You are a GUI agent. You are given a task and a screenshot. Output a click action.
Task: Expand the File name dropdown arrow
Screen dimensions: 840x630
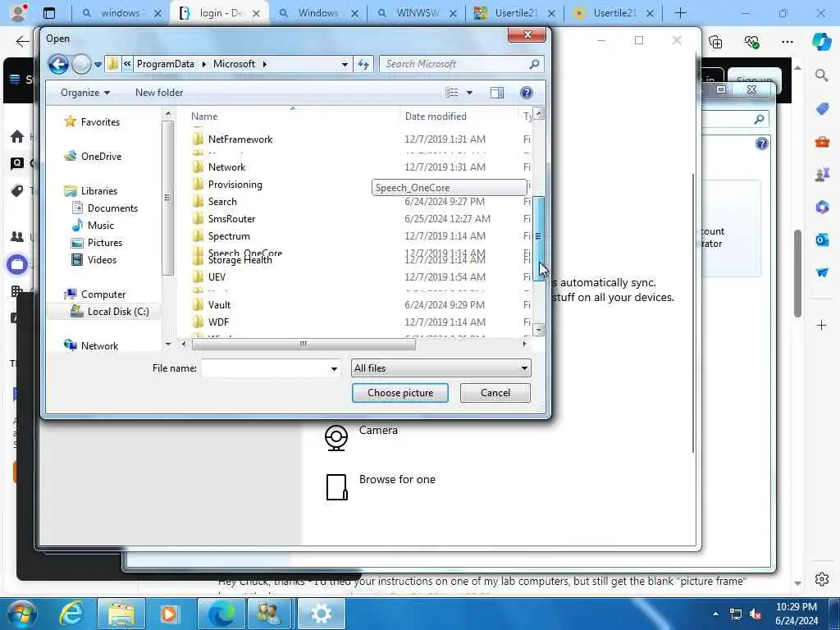point(334,368)
